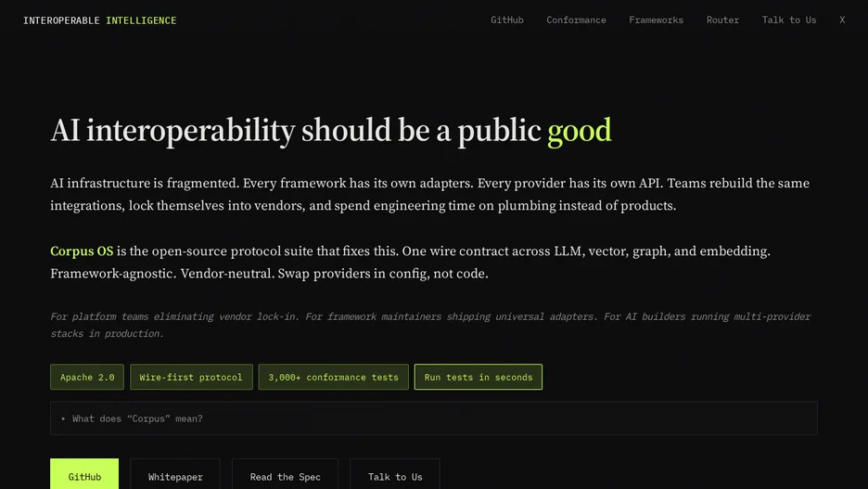The image size is (868, 489).
Task: Click the headline word "good"
Action: [x=579, y=131]
